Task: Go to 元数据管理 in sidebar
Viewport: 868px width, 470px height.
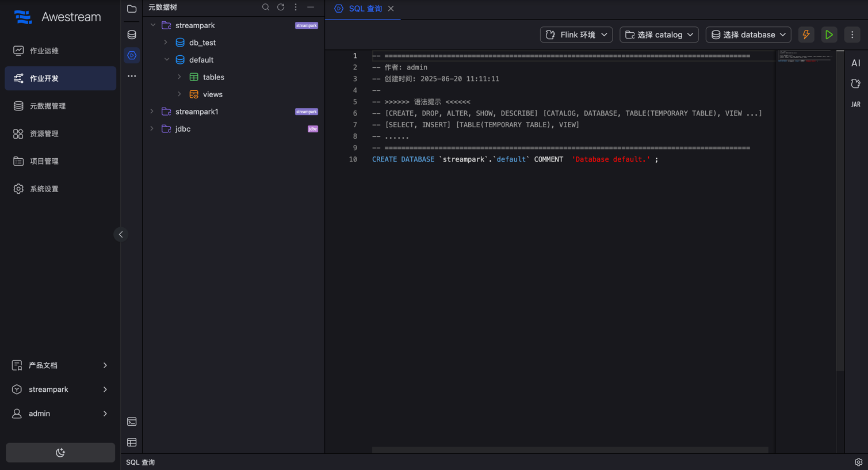Action: point(48,106)
